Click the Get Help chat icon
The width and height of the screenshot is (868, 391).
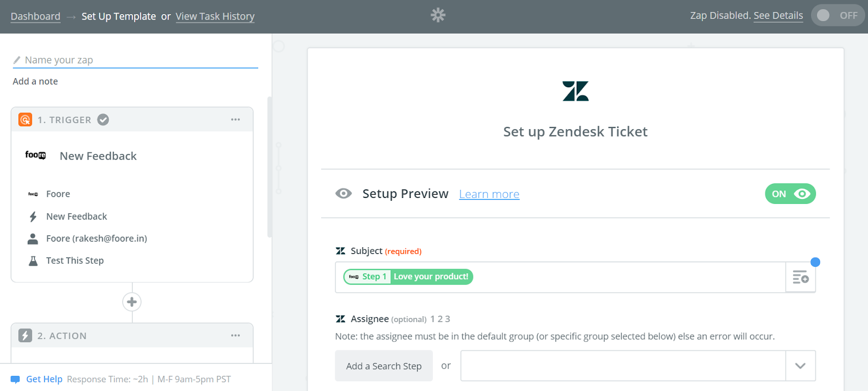pyautogui.click(x=15, y=380)
